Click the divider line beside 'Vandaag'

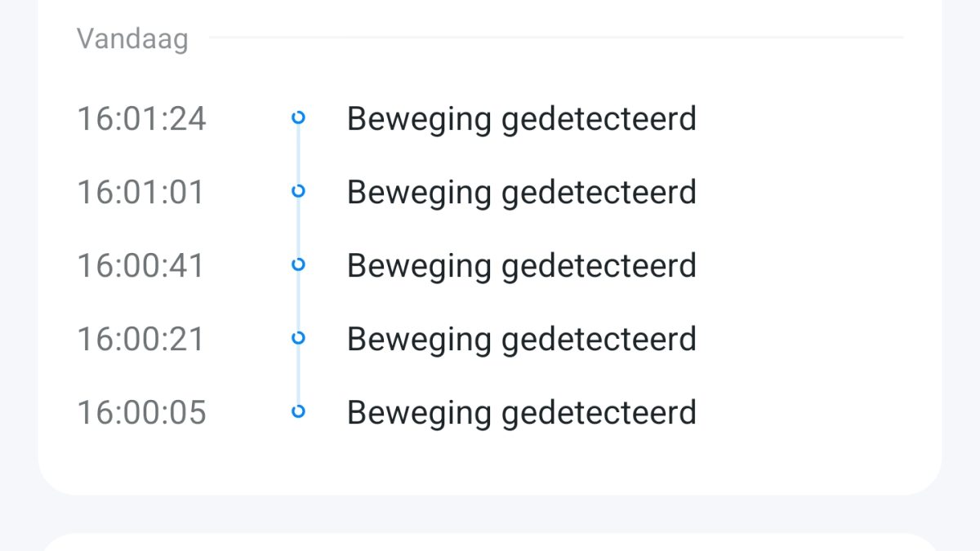[x=556, y=37]
